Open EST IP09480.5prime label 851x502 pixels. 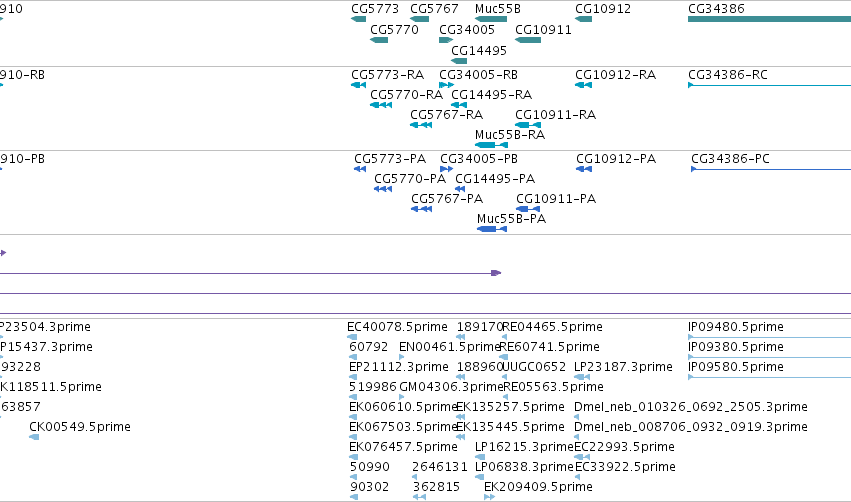[735, 327]
